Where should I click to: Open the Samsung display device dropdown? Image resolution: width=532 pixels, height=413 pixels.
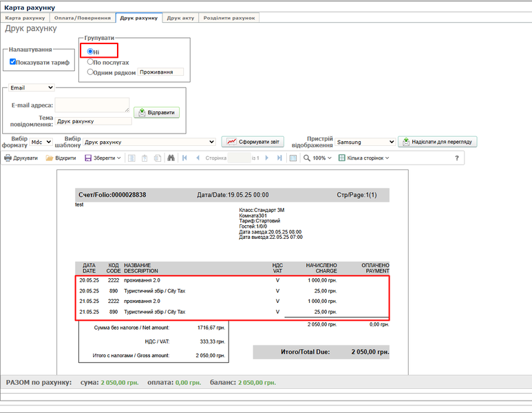365,142
